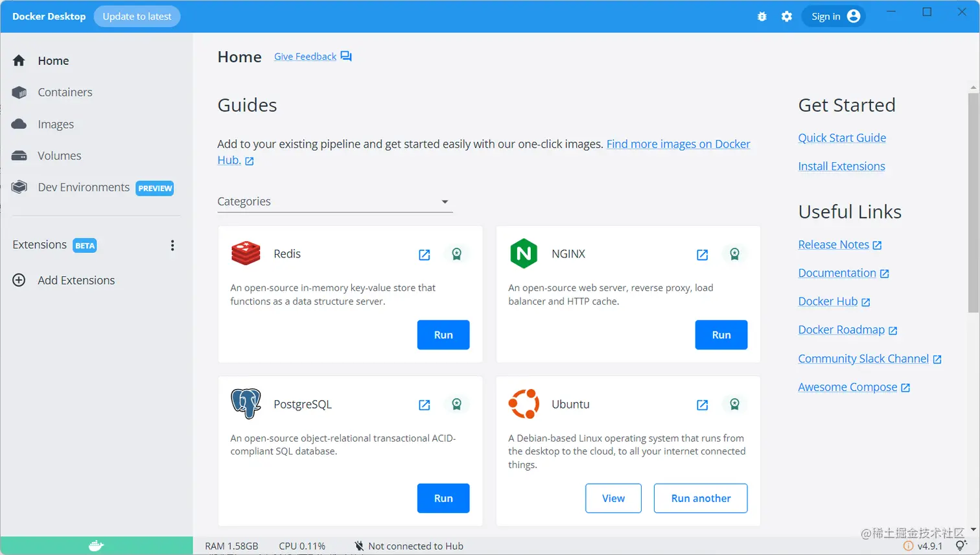Image resolution: width=980 pixels, height=555 pixels.
Task: Click PostgreSQL official image badge icon
Action: click(x=457, y=405)
